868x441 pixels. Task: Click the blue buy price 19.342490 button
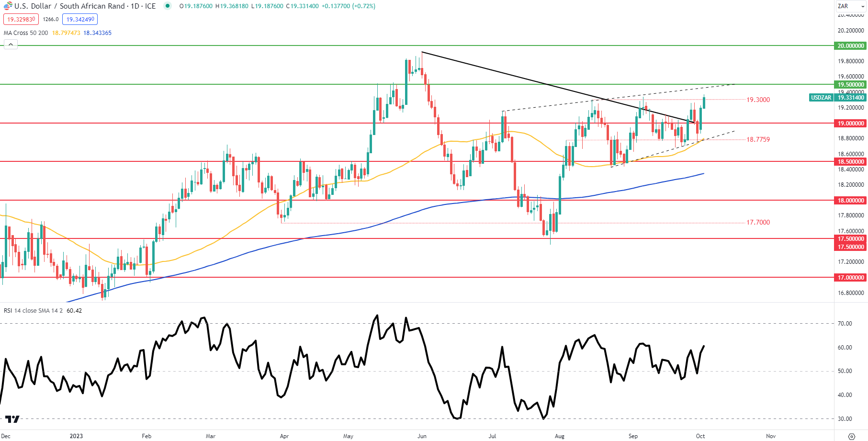80,19
